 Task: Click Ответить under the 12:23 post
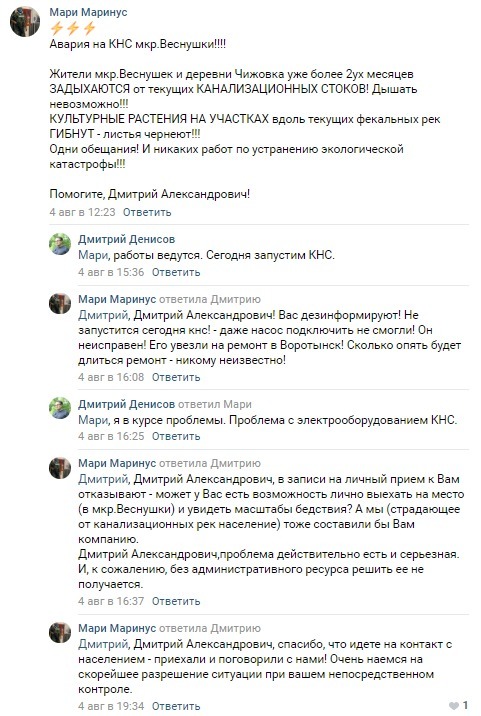147,212
